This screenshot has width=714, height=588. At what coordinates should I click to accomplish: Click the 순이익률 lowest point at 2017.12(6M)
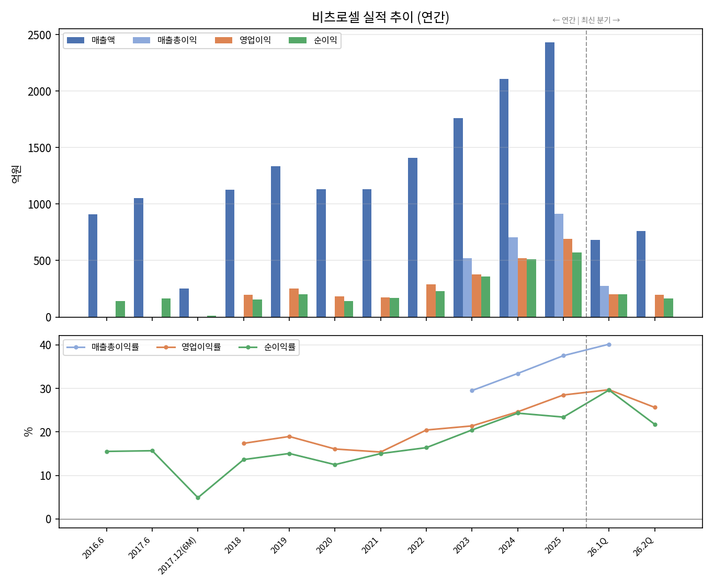coord(198,498)
